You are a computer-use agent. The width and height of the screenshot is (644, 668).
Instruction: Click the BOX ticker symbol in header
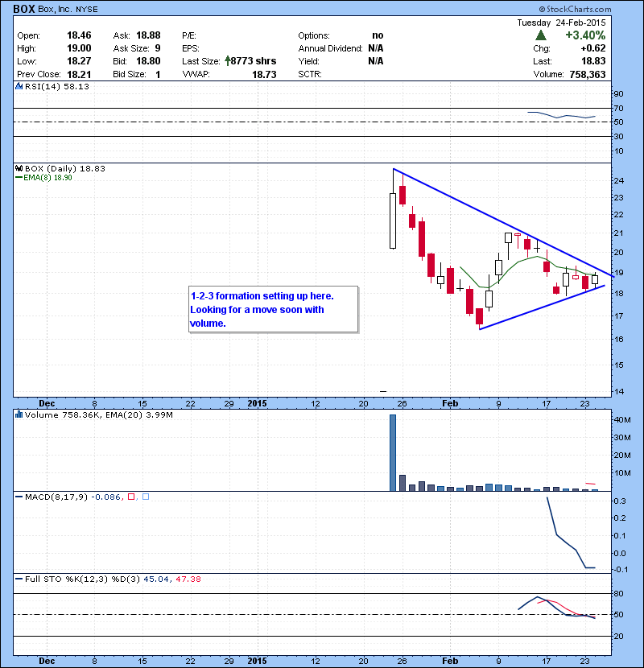pyautogui.click(x=24, y=9)
